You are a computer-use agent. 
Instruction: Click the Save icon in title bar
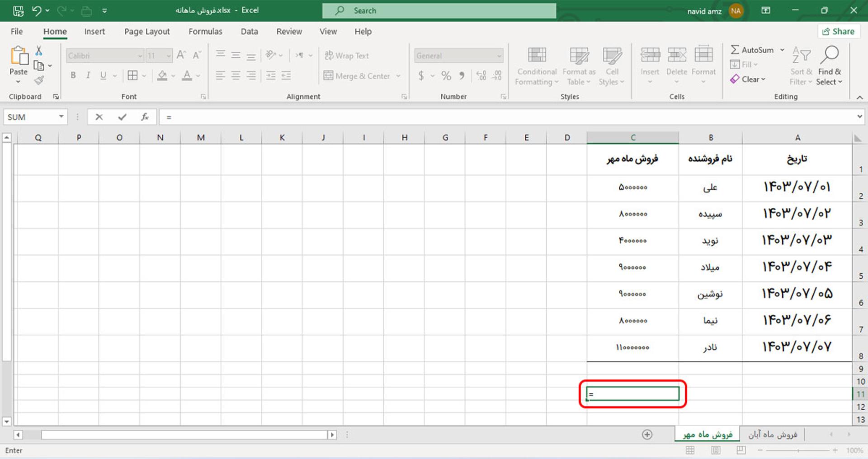click(x=18, y=10)
